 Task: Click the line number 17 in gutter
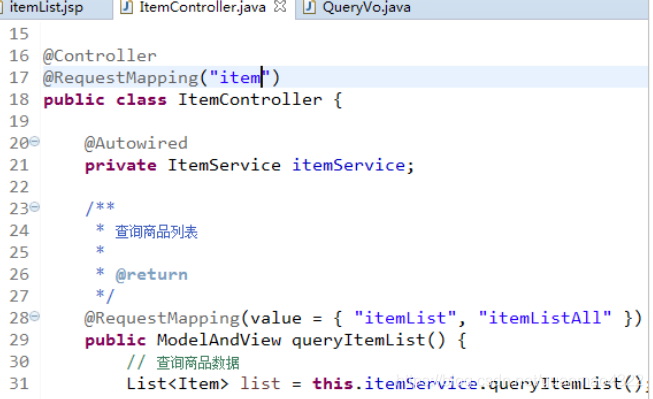pyautogui.click(x=19, y=77)
